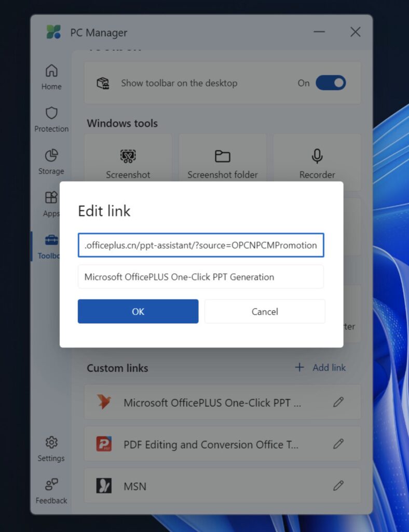Screen dimensions: 409x532
Task: Edit the Microsoft OfficePLUS link pencil icon
Action: [x=338, y=402]
